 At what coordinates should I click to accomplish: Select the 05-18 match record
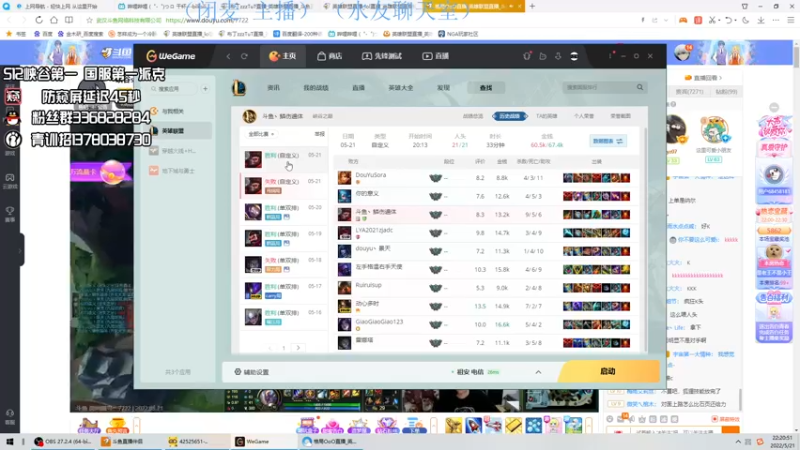tap(284, 265)
